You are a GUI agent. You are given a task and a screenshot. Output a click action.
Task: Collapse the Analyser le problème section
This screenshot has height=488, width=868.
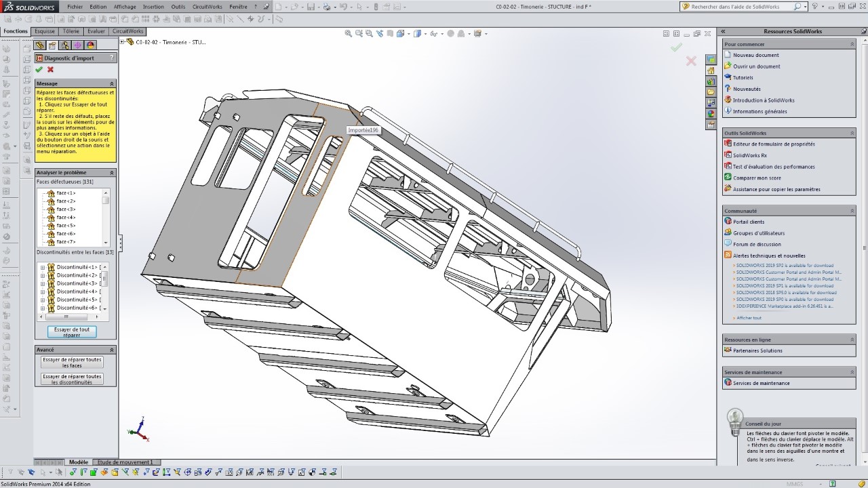pos(111,173)
